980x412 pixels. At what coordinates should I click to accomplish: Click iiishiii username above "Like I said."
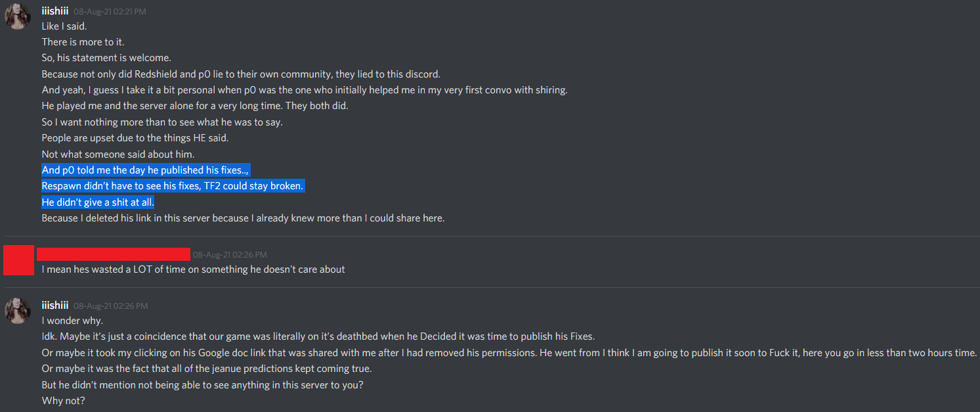point(55,11)
